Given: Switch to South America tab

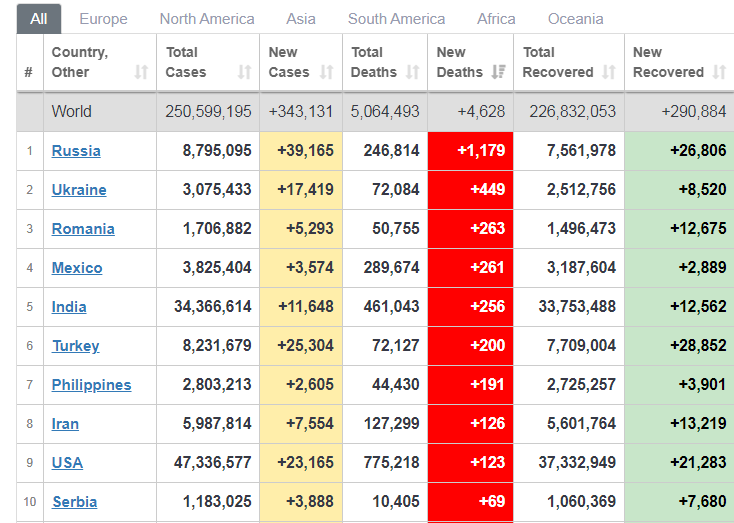Looking at the screenshot, I should [x=396, y=19].
